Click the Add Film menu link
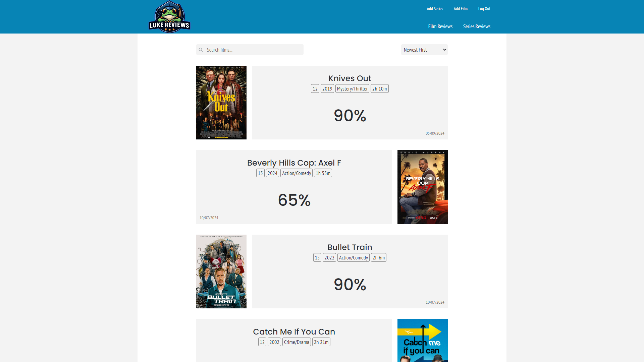Viewport: 644px width, 362px height. (461, 8)
